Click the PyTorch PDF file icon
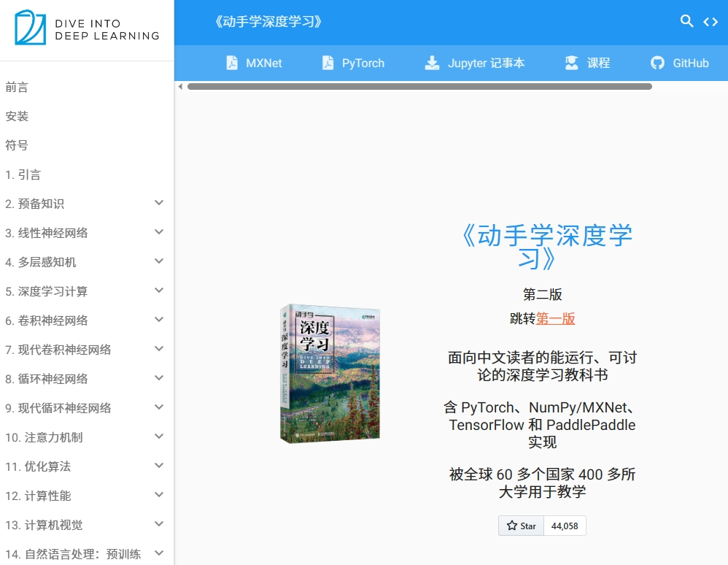Viewport: 728px width, 565px height. point(328,63)
